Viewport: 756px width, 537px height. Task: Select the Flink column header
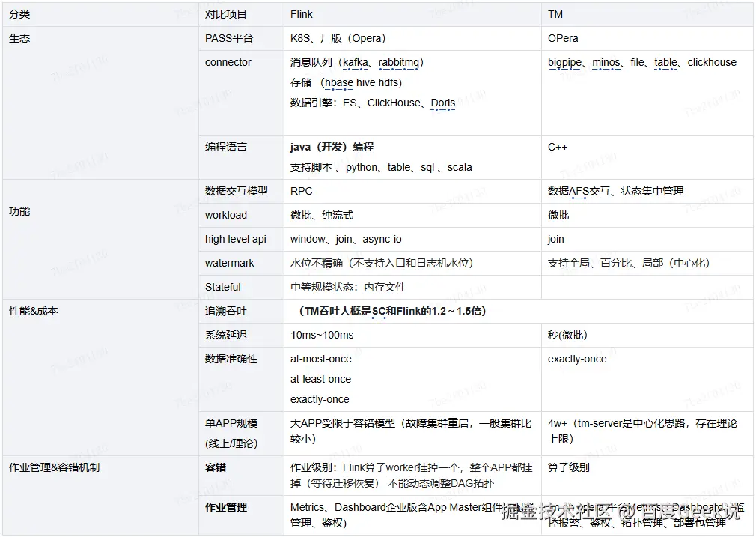point(299,13)
